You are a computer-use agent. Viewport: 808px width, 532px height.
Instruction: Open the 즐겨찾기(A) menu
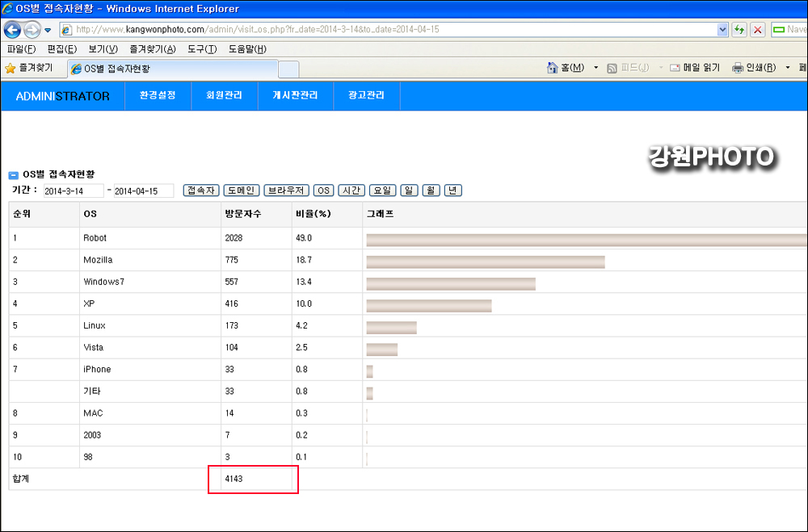pos(153,49)
